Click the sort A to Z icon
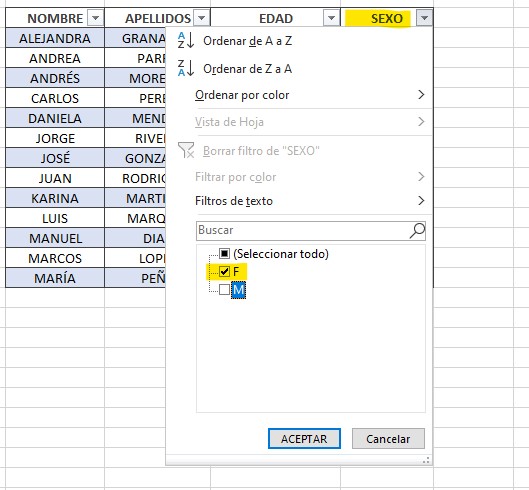The width and height of the screenshot is (529, 490). point(186,40)
